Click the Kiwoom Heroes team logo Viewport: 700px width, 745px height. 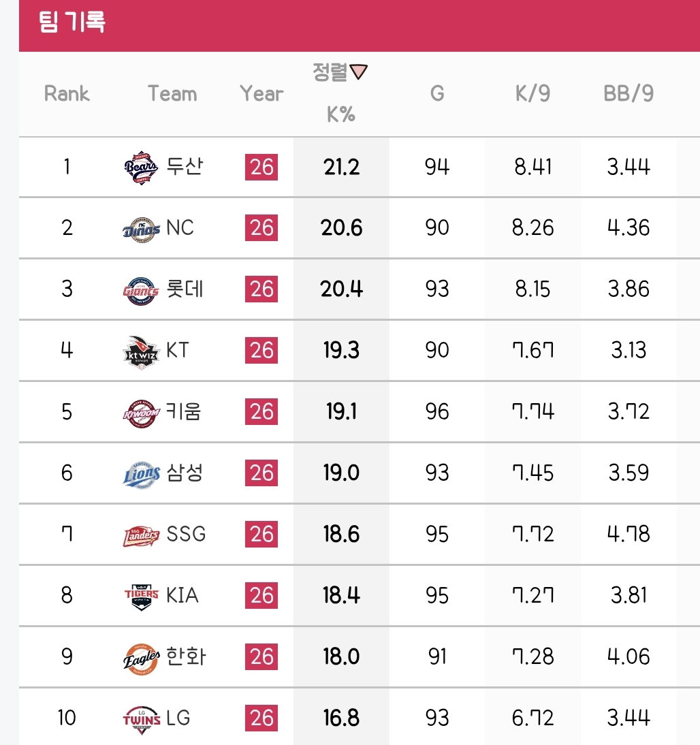point(141,413)
